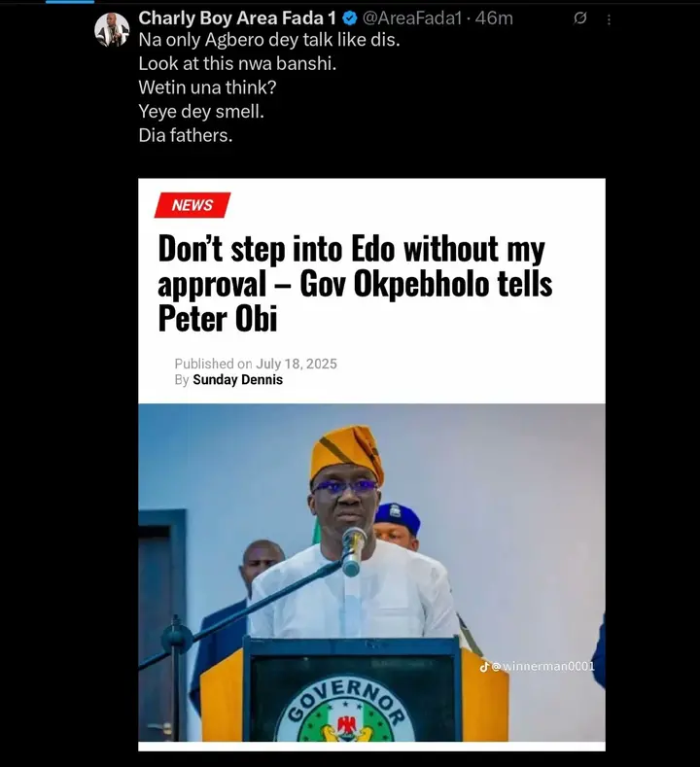Click the 46m timestamp

(494, 18)
